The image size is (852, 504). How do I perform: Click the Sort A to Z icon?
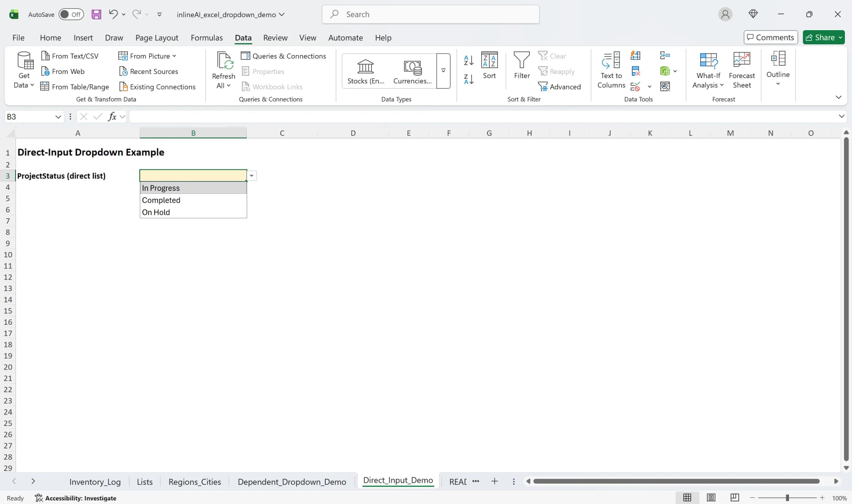tap(468, 61)
